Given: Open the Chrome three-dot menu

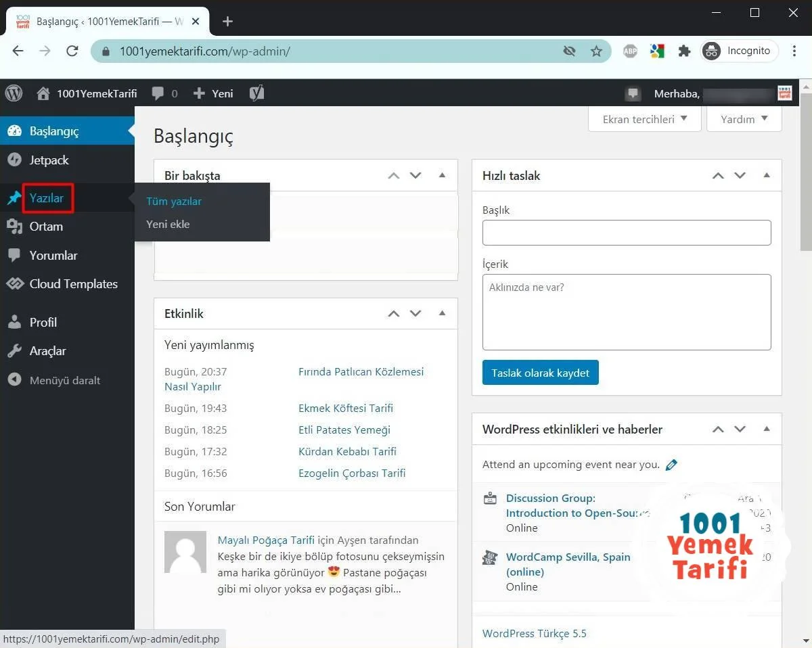Looking at the screenshot, I should (794, 51).
